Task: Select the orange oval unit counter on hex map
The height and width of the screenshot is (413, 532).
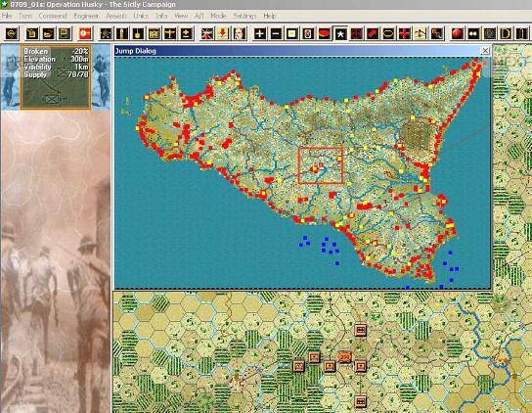Action: (344, 356)
